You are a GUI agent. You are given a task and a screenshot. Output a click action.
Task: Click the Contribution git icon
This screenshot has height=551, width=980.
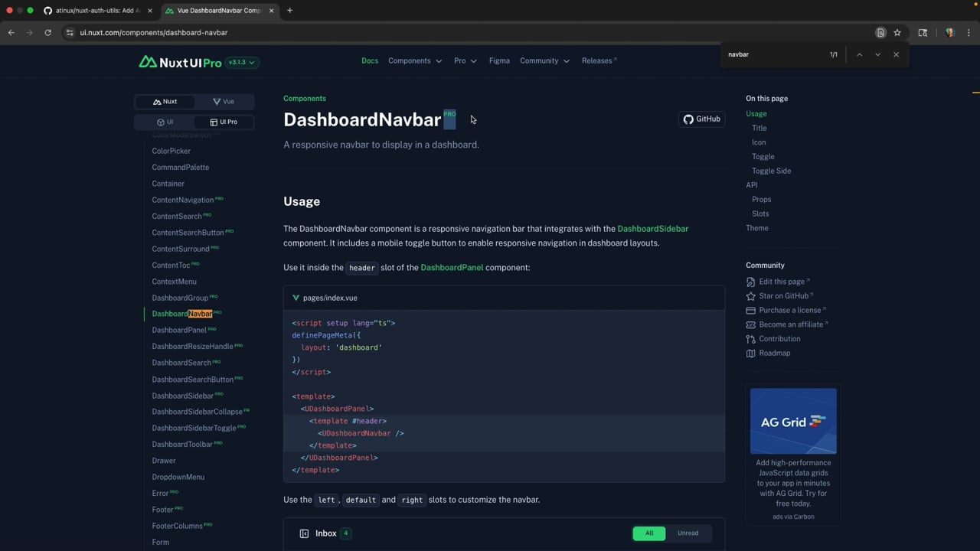[x=750, y=339]
